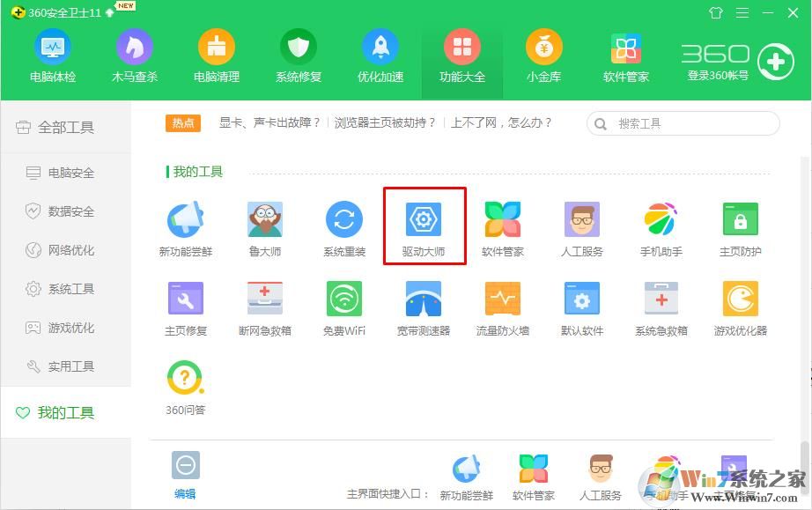Viewport: 812px width, 510px height.
Task: Click 软件管家 shortcut in bottom bar
Action: 534,478
